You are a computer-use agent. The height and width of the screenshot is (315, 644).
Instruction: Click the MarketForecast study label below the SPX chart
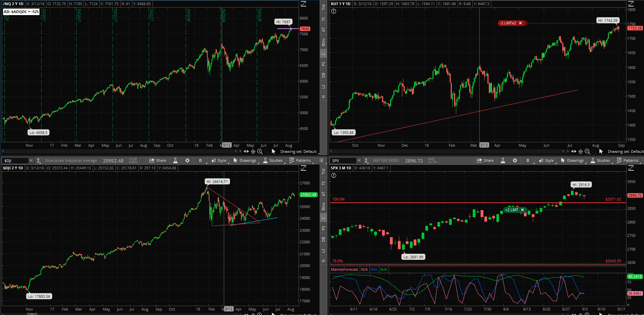(344, 269)
